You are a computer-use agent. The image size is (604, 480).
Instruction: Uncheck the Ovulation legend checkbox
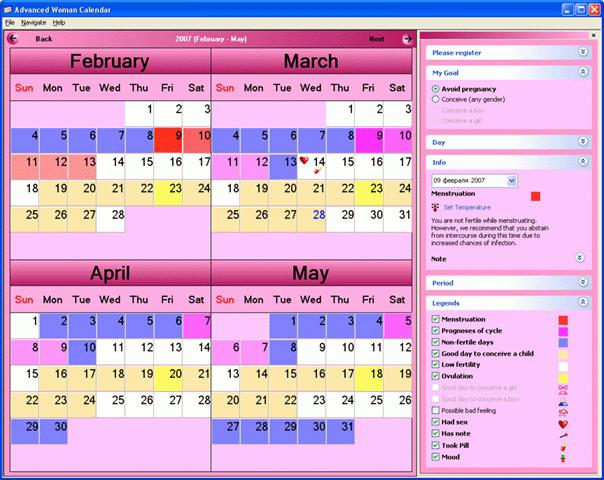435,376
